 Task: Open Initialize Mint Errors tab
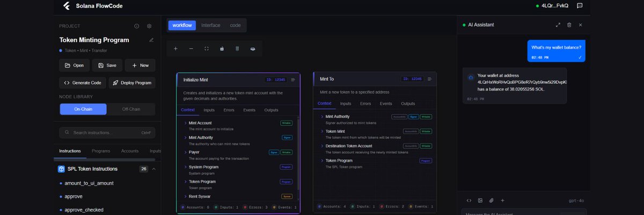(x=229, y=110)
